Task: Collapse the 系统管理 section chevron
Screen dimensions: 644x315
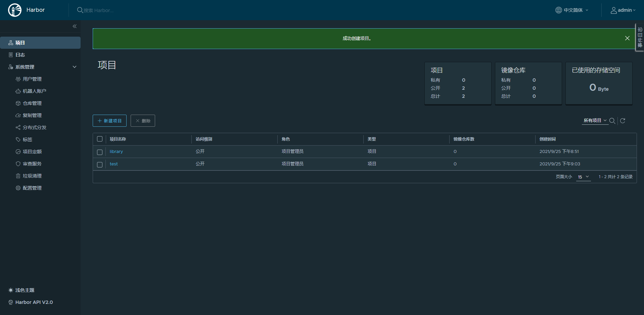Action: pos(75,67)
